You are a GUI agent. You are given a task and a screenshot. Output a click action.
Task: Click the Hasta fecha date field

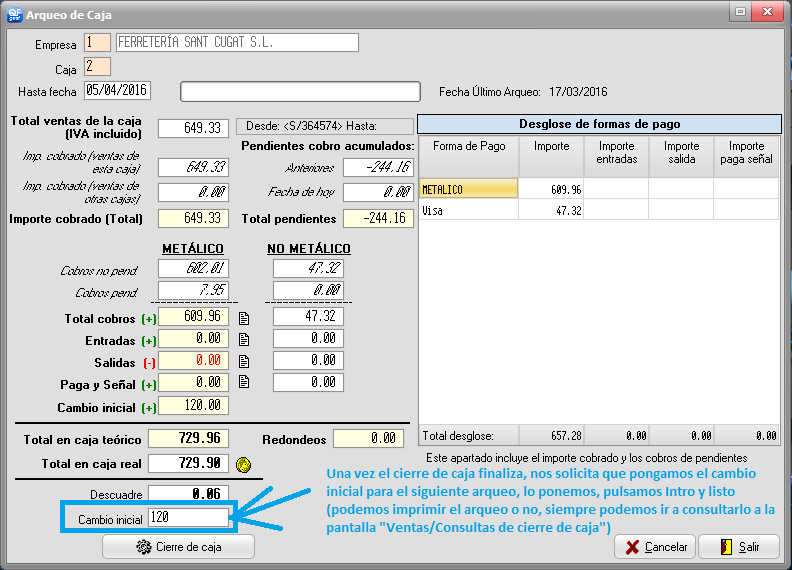point(117,90)
